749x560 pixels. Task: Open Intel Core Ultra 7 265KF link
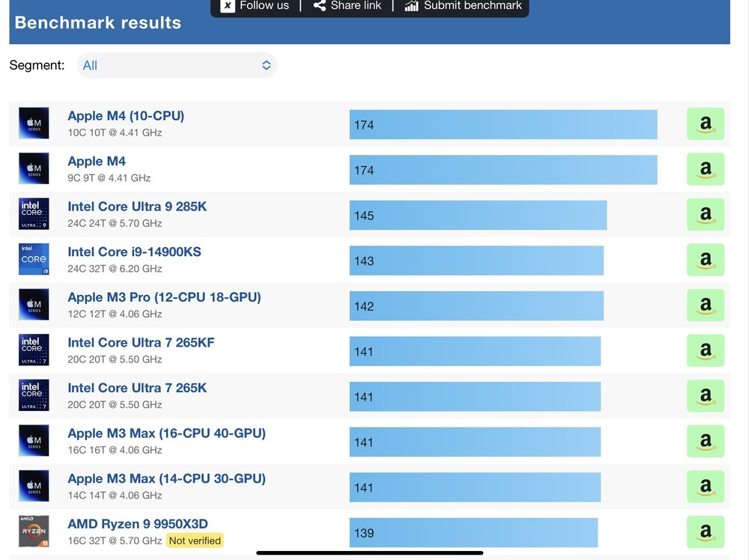click(x=142, y=343)
